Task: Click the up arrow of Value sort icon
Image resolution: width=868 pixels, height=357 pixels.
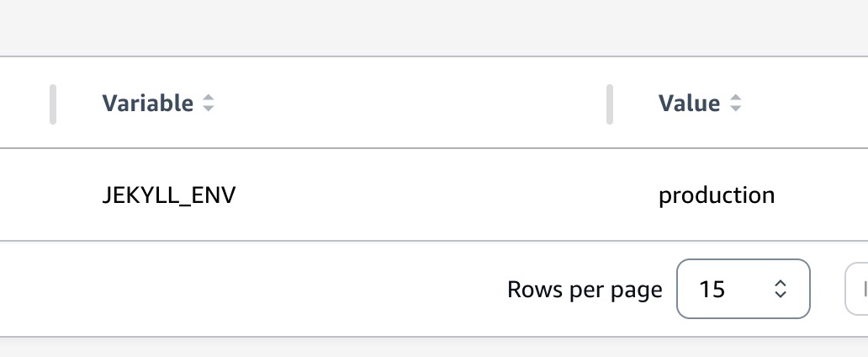Action: (735, 98)
